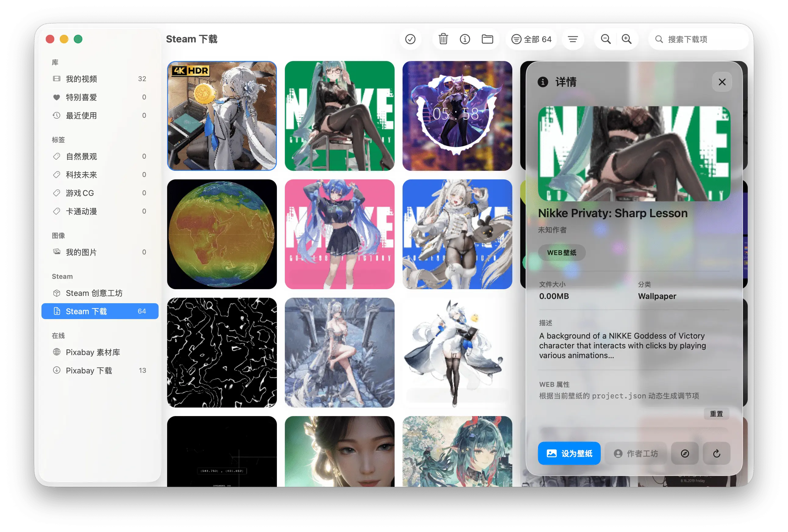This screenshot has height=532, width=788.
Task: Click the tag icon beside 游戏 CG
Action: pyautogui.click(x=57, y=193)
